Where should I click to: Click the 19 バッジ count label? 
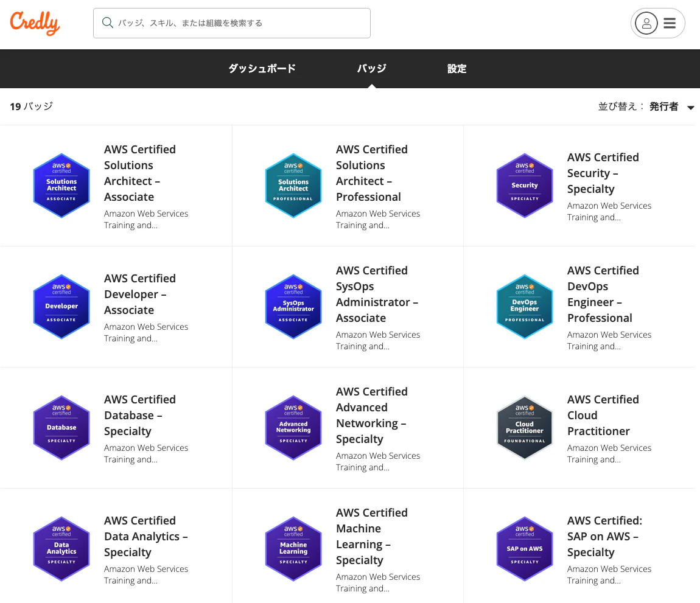coord(31,106)
